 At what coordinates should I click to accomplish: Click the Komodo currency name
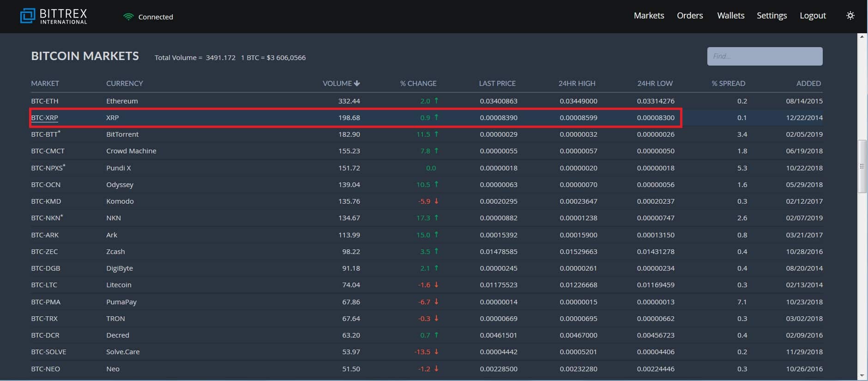click(120, 201)
